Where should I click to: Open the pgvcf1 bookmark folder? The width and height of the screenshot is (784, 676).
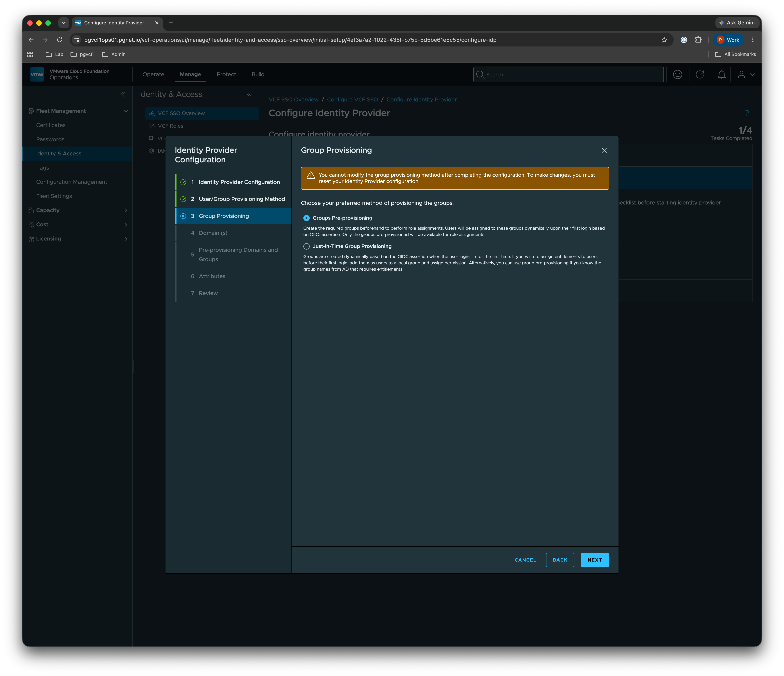[83, 55]
